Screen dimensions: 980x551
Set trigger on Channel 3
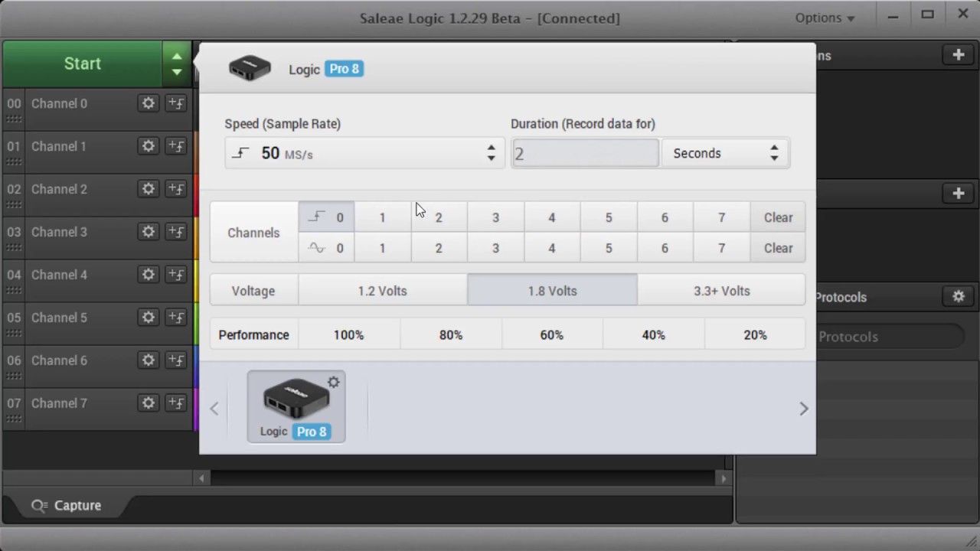click(176, 232)
